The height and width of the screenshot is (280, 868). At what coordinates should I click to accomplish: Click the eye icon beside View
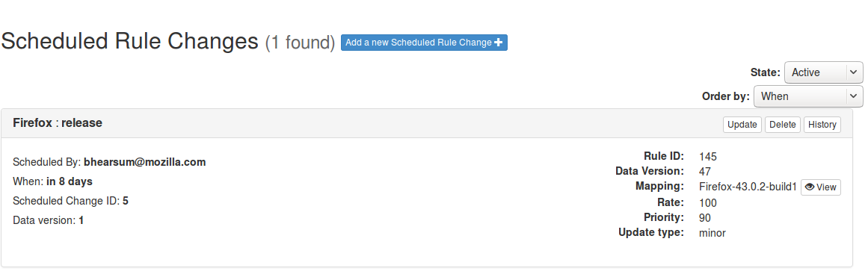tap(810, 187)
